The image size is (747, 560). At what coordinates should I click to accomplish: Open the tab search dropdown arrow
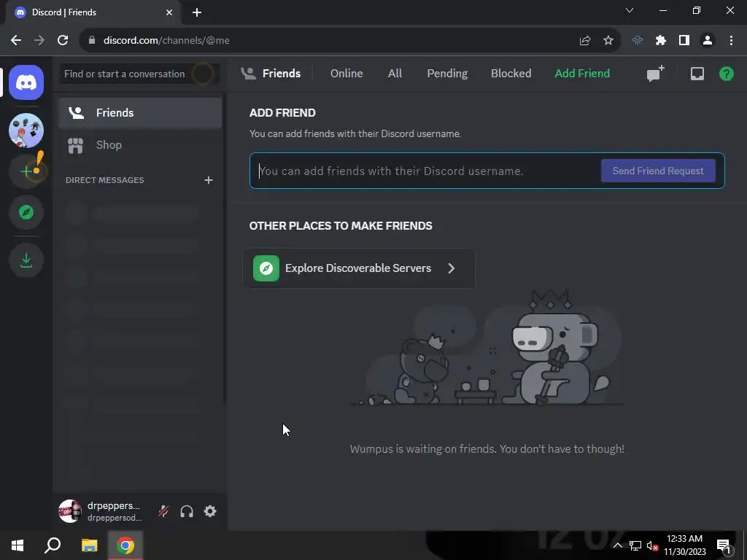tap(630, 10)
